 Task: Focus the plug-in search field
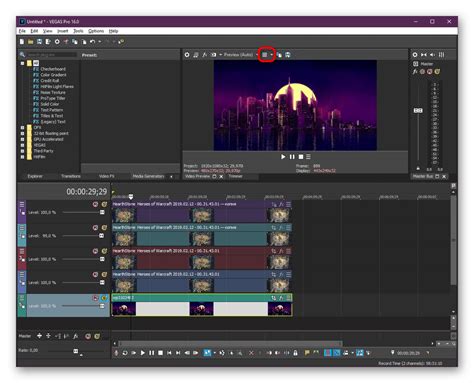[51, 54]
